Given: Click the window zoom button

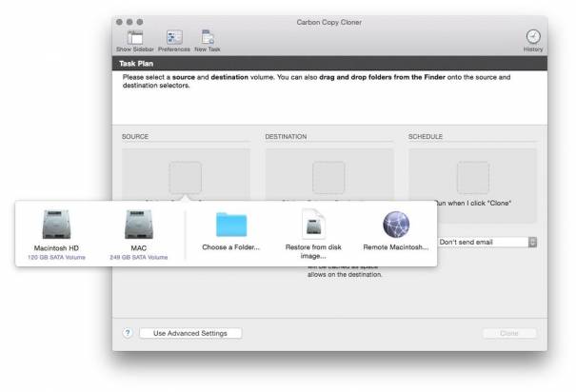Looking at the screenshot, I should [x=140, y=22].
